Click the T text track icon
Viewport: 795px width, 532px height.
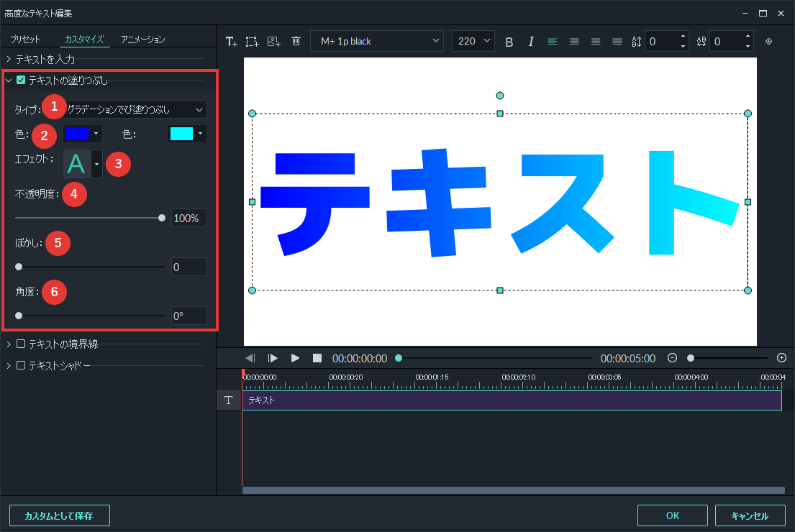click(228, 400)
